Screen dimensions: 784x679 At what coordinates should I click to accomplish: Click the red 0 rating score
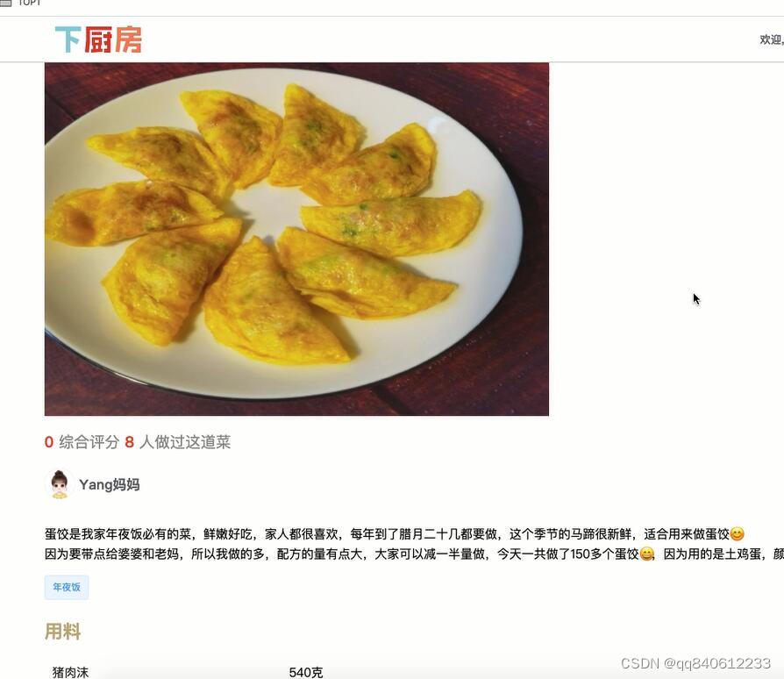click(x=48, y=442)
